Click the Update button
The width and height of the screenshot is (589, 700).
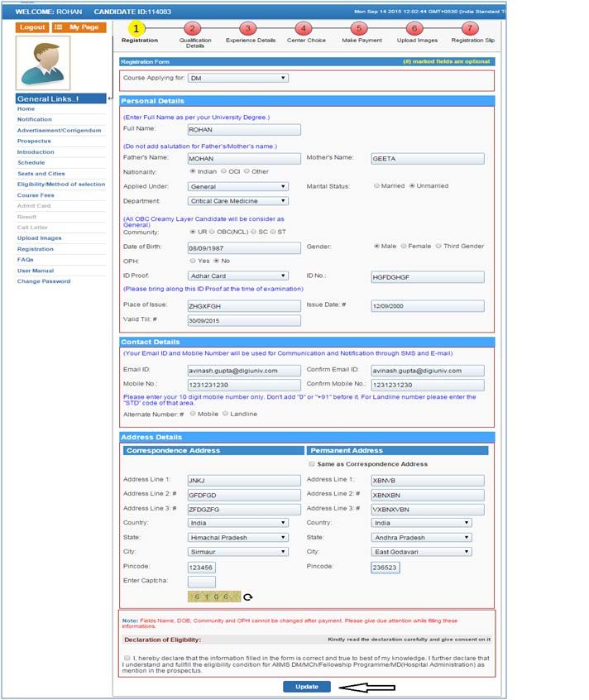tap(307, 687)
